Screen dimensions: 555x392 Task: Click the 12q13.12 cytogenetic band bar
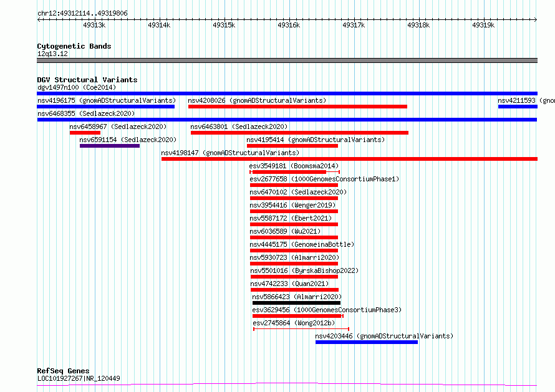(287, 60)
